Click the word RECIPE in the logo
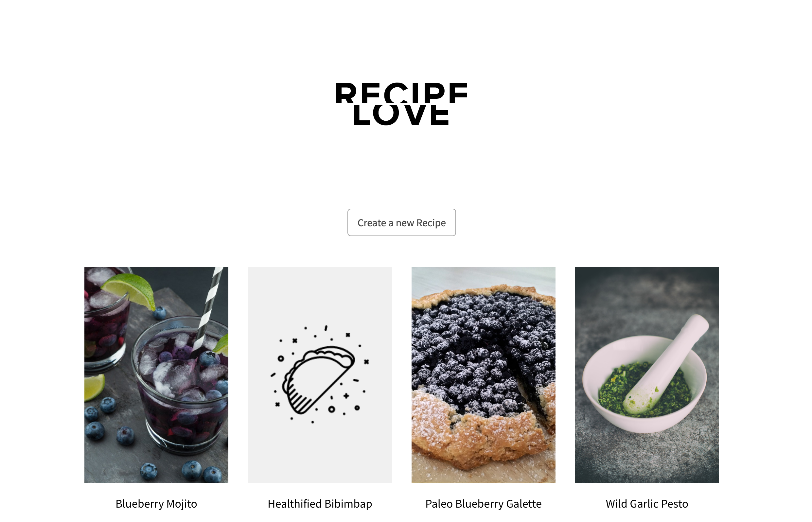 point(401,93)
